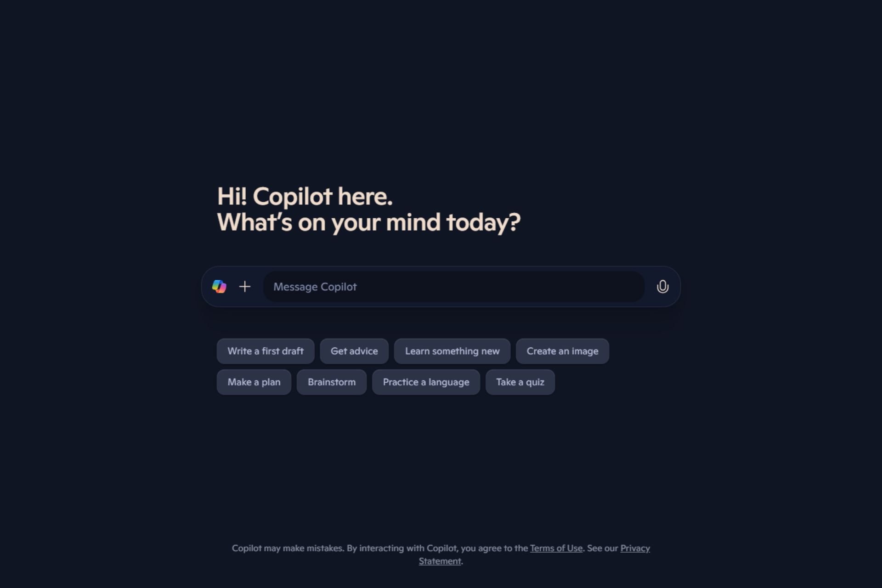Viewport: 882px width, 588px height.
Task: Select 'Write a first draft' suggestion
Action: 266,351
